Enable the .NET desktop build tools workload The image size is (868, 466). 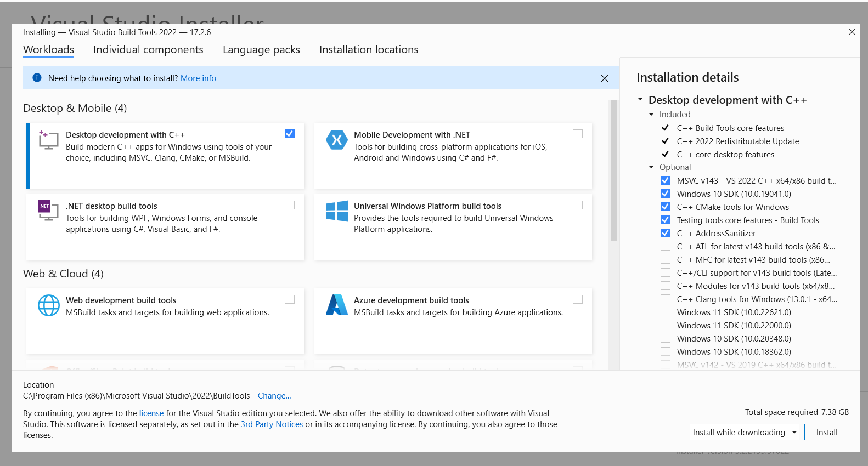coord(290,205)
